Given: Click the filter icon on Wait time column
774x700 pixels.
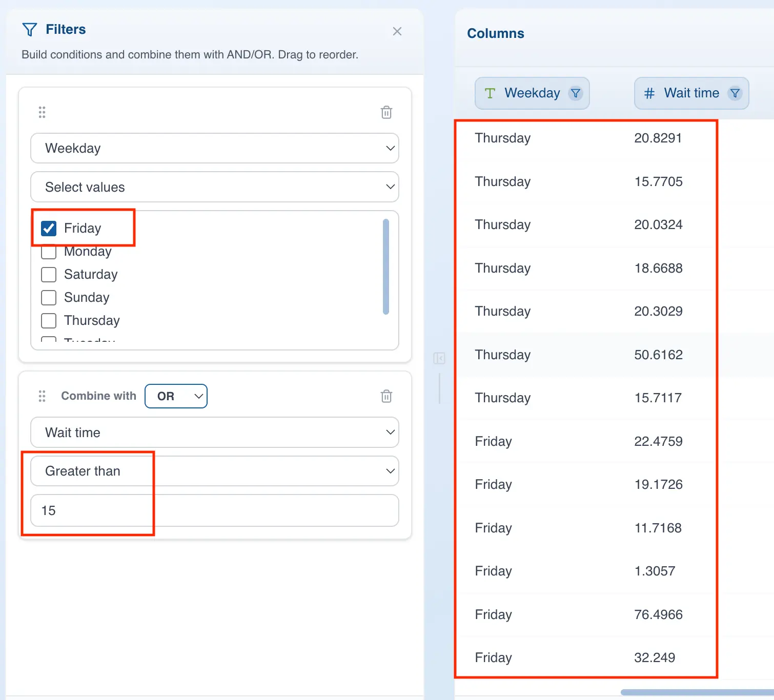Looking at the screenshot, I should (735, 93).
